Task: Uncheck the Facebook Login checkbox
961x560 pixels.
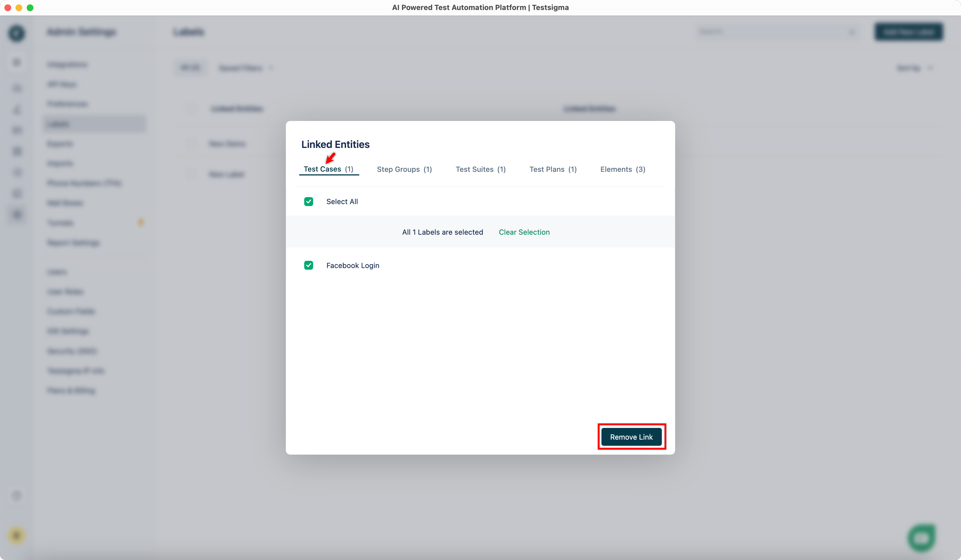Action: [x=308, y=265]
